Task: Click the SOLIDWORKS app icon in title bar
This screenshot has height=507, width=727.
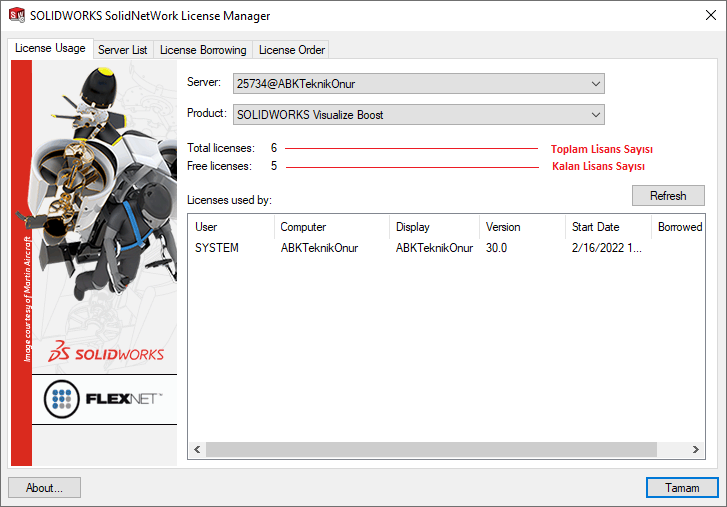Action: pyautogui.click(x=16, y=16)
